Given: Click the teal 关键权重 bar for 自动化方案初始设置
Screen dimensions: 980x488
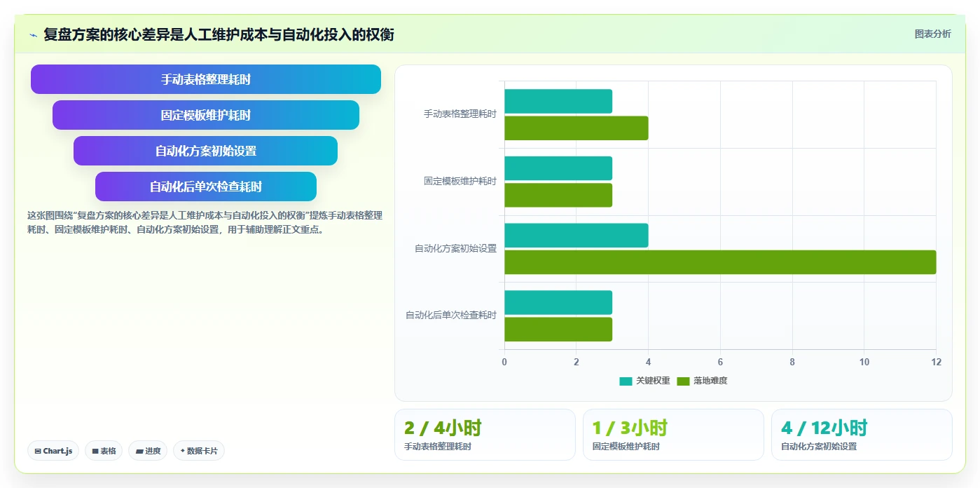Looking at the screenshot, I should [x=577, y=236].
